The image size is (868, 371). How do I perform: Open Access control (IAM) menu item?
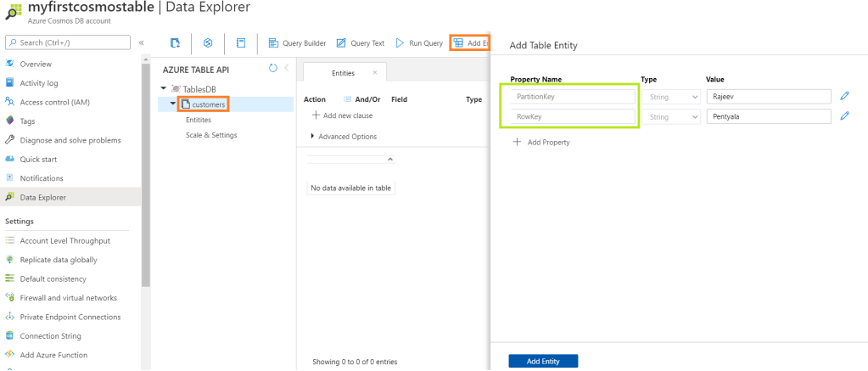tap(54, 102)
